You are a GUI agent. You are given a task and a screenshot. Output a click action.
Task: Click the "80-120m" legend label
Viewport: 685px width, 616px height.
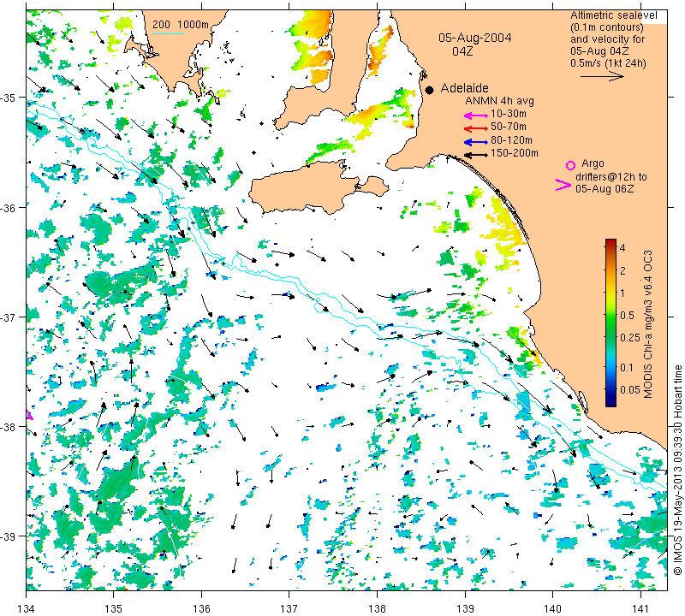pyautogui.click(x=511, y=140)
